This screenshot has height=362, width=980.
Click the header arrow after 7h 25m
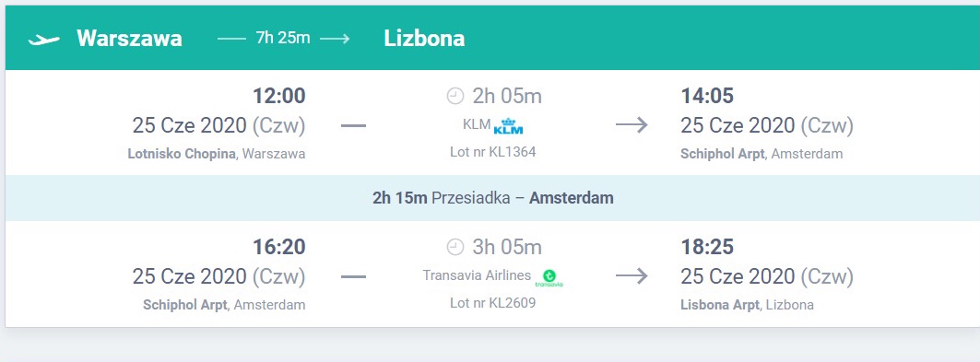[335, 40]
